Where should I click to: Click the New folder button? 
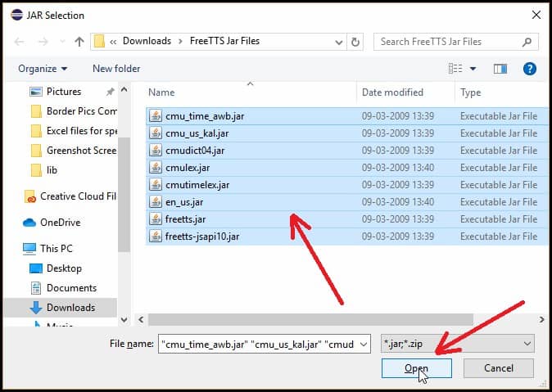[116, 69]
